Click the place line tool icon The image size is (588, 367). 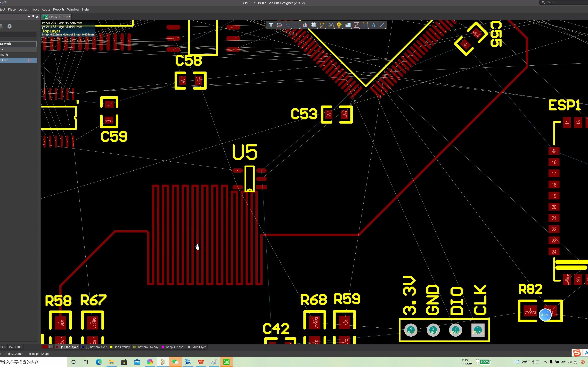coord(382,25)
